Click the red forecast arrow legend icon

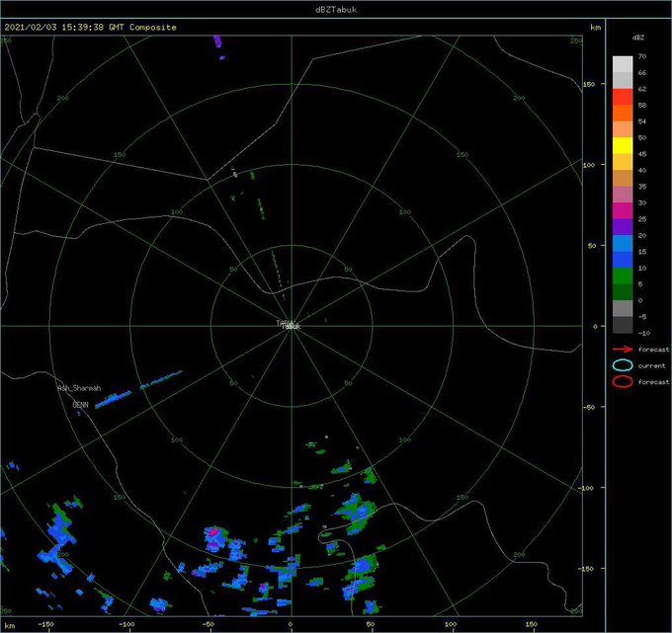[623, 350]
